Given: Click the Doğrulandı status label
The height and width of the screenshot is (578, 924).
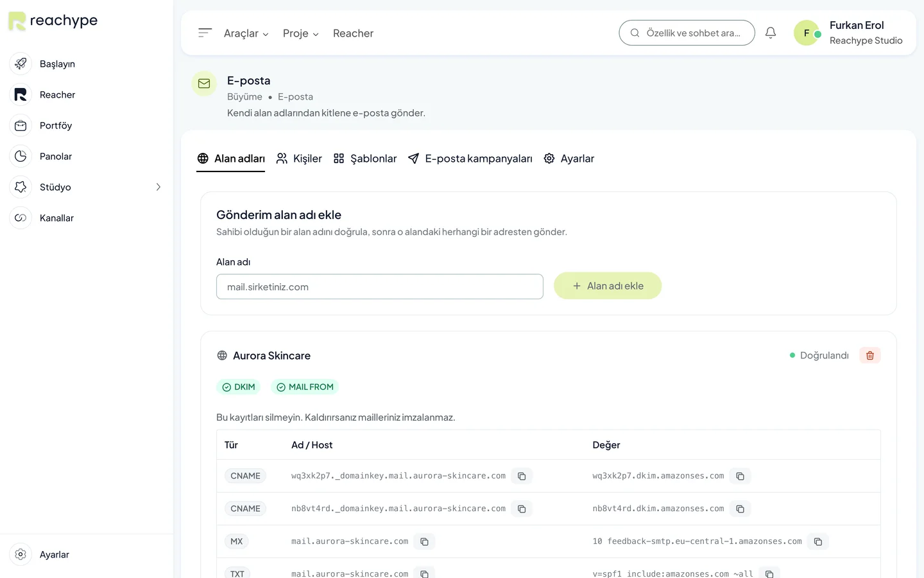Looking at the screenshot, I should (819, 355).
